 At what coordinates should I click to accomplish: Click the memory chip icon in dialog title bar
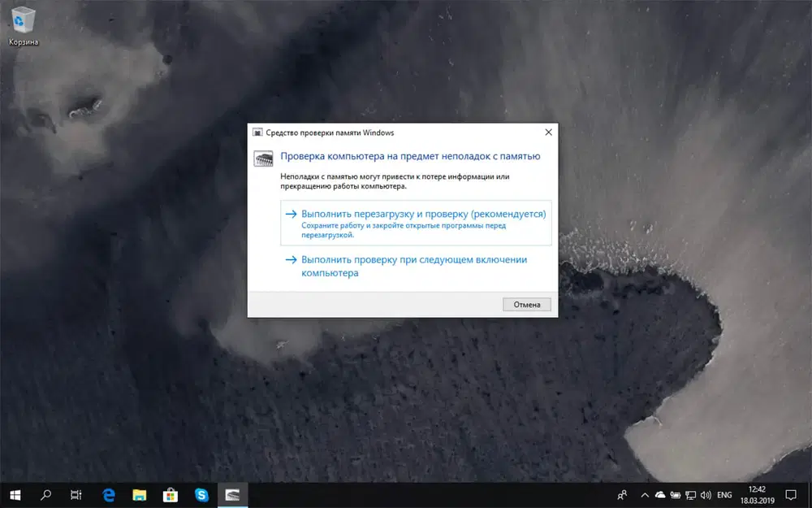pos(257,132)
